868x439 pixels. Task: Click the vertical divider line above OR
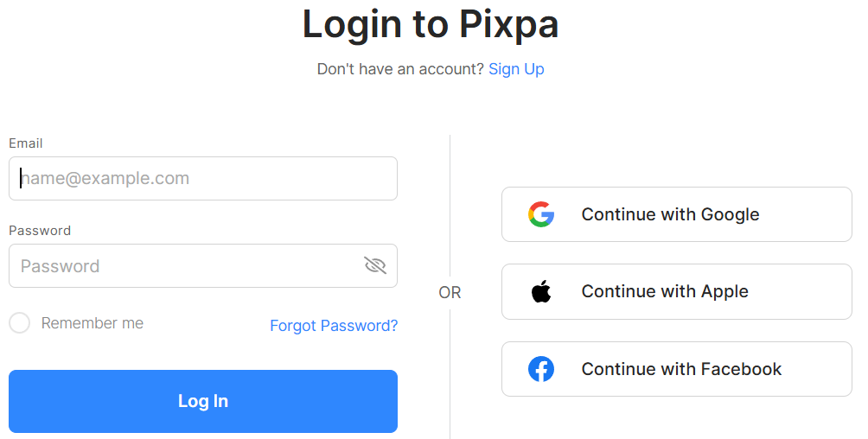click(x=450, y=207)
